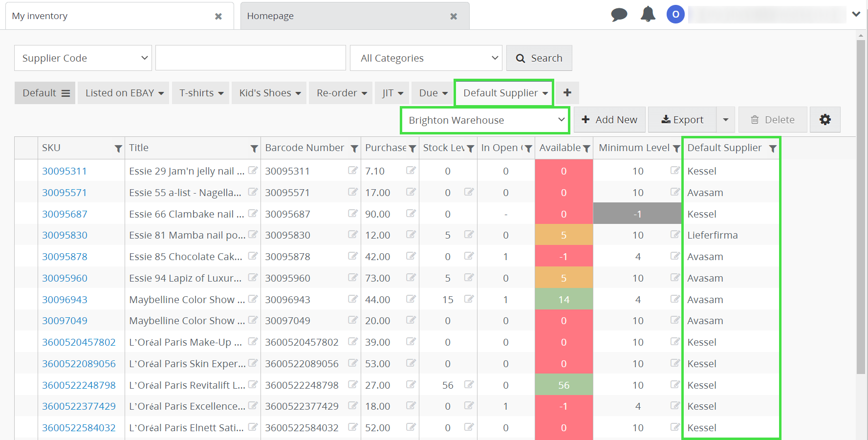Edit stock level for SKU 30096943
This screenshot has height=440, width=868.
click(x=469, y=299)
